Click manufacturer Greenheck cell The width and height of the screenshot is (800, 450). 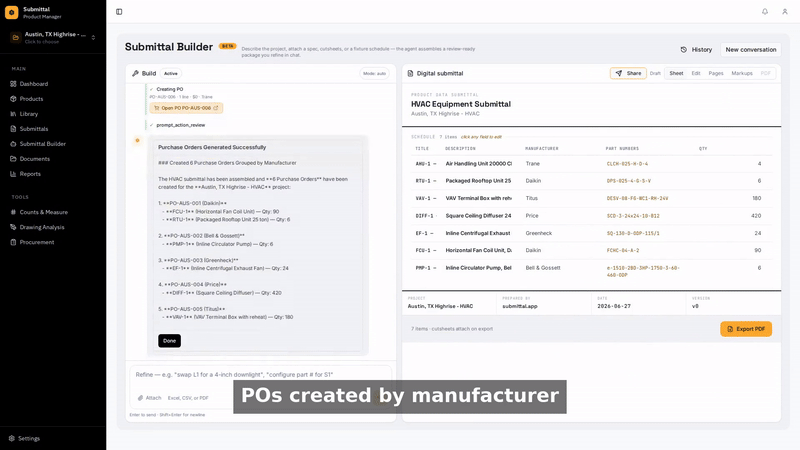click(538, 233)
